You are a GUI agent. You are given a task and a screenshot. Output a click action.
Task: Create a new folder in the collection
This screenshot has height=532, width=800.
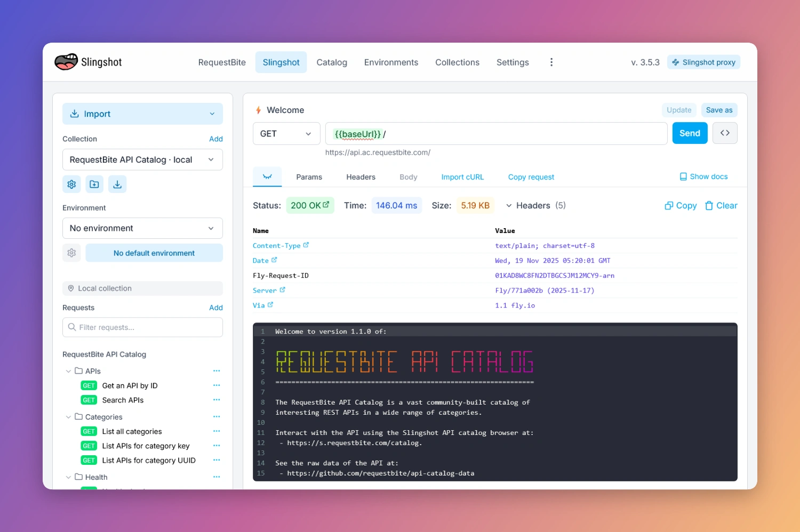94,184
